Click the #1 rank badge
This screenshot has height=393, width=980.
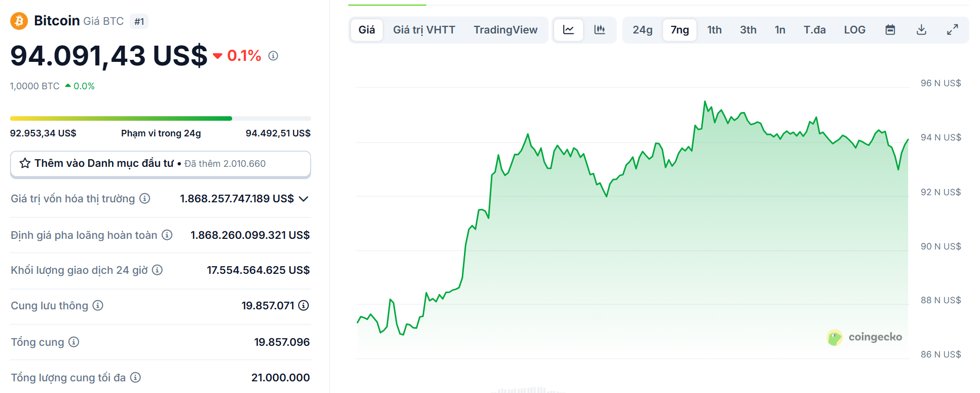(x=139, y=21)
